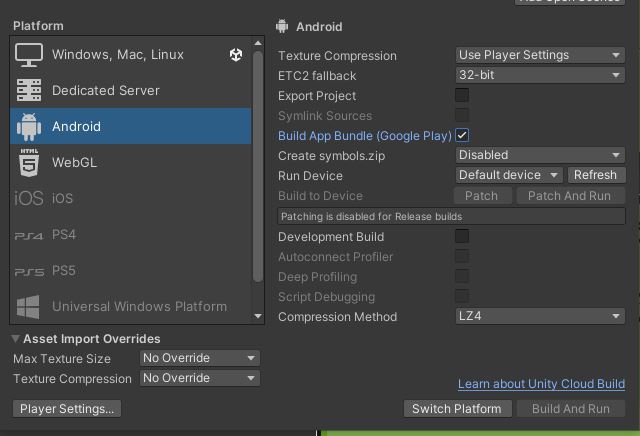Click the Build App Bundle (Google Play) label
The image size is (640, 436).
pos(365,136)
